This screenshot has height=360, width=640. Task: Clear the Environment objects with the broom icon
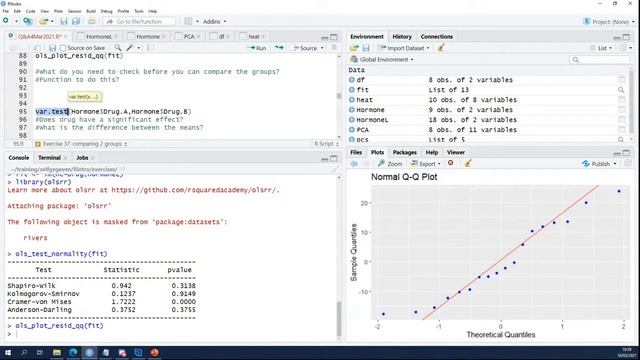point(441,48)
